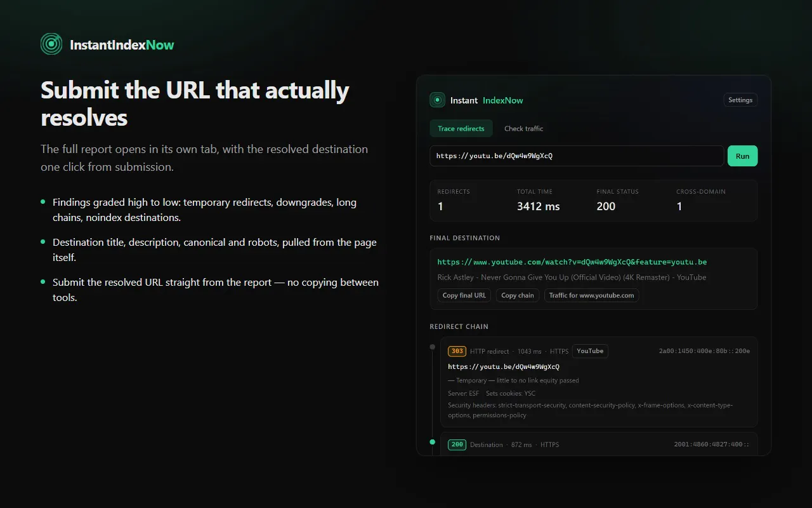Click the InstantIndexNow radar logo in the page header
812x508 pixels.
coord(51,44)
